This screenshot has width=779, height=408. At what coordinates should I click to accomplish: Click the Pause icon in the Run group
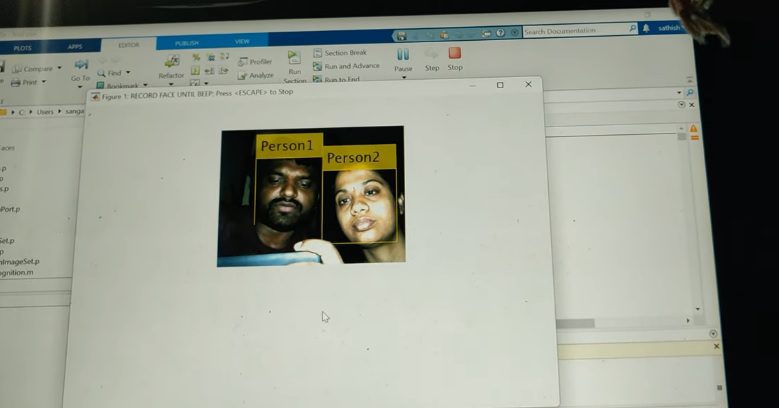pos(403,55)
